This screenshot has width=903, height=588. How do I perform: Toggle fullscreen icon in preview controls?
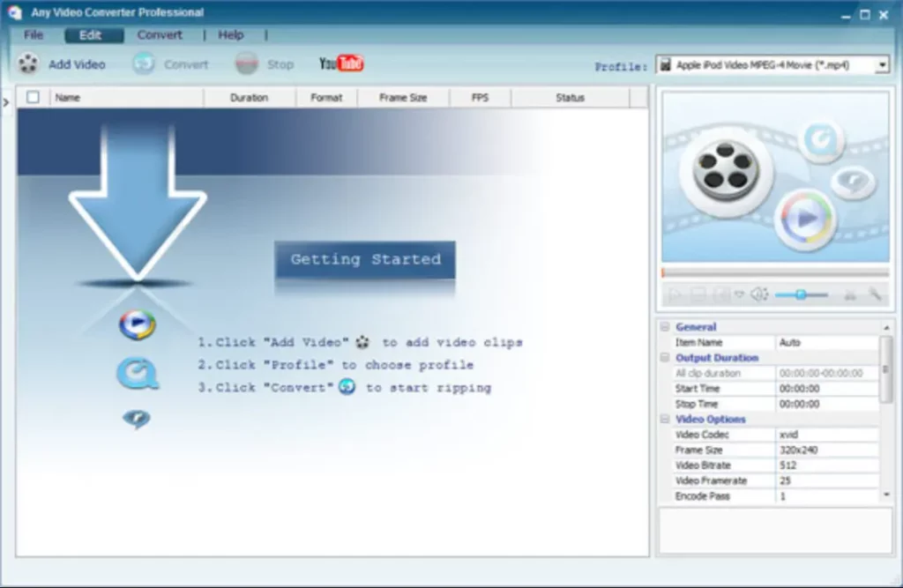point(721,294)
